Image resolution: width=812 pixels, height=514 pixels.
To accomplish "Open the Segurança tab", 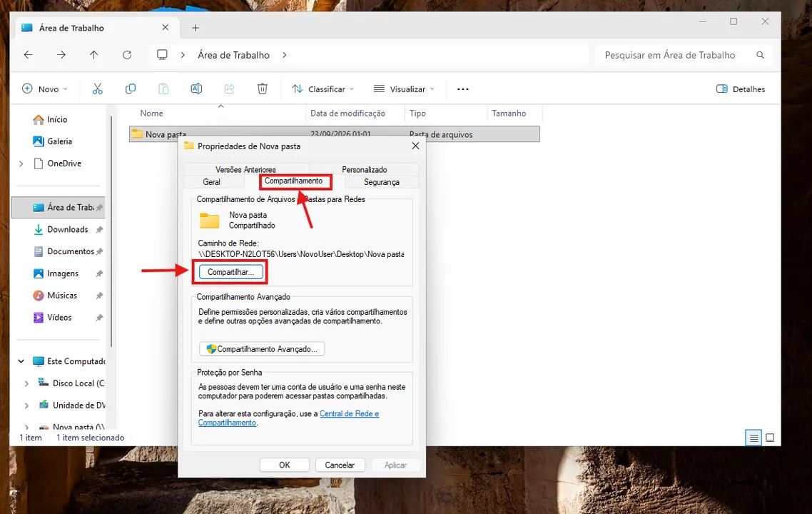I will pyautogui.click(x=381, y=182).
